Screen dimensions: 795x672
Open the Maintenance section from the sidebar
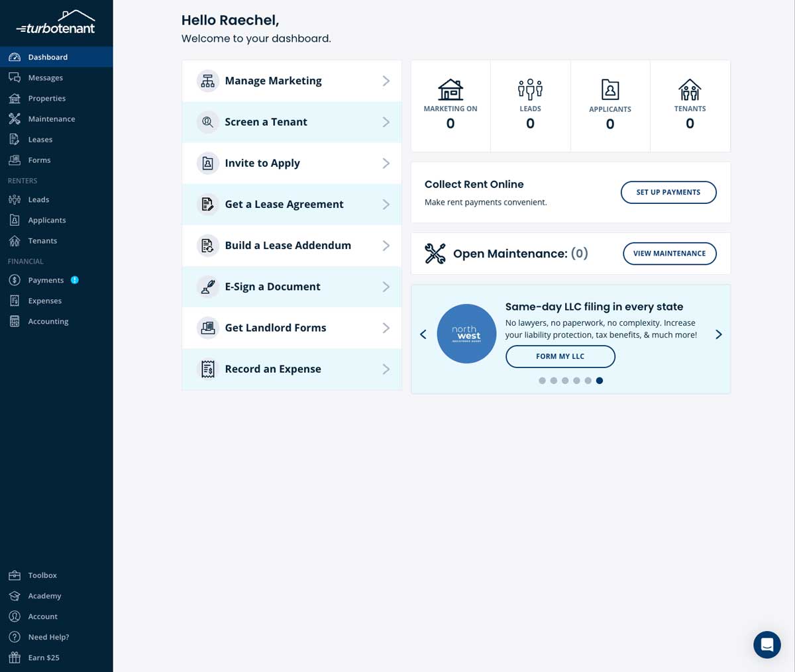[x=52, y=119]
